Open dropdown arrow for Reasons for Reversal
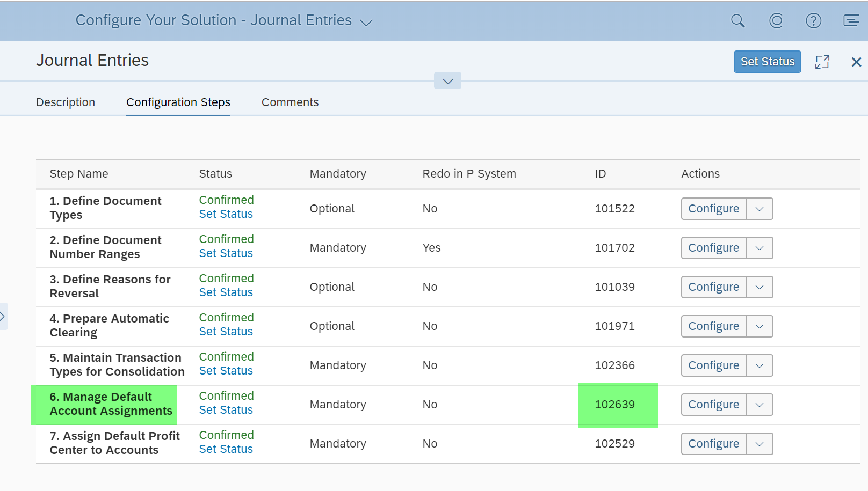This screenshot has width=868, height=491. [x=759, y=287]
